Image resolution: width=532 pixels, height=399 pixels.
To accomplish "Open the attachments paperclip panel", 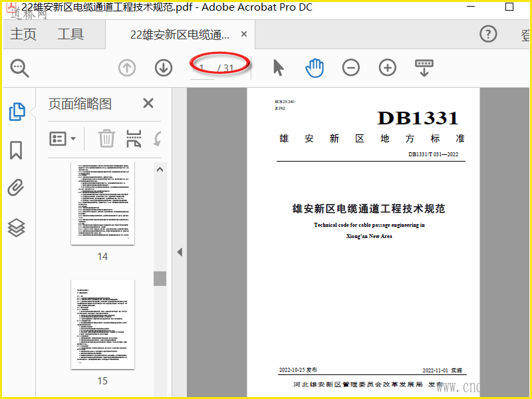I will click(x=16, y=188).
